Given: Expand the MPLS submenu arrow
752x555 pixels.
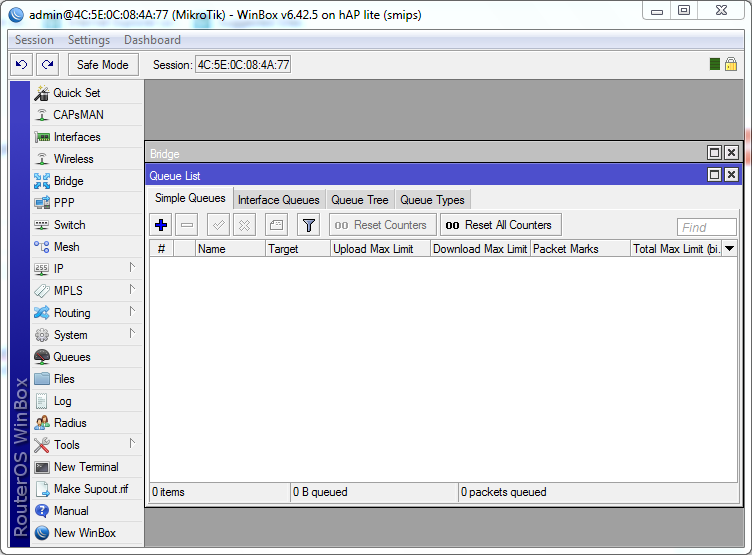Looking at the screenshot, I should point(132,289).
